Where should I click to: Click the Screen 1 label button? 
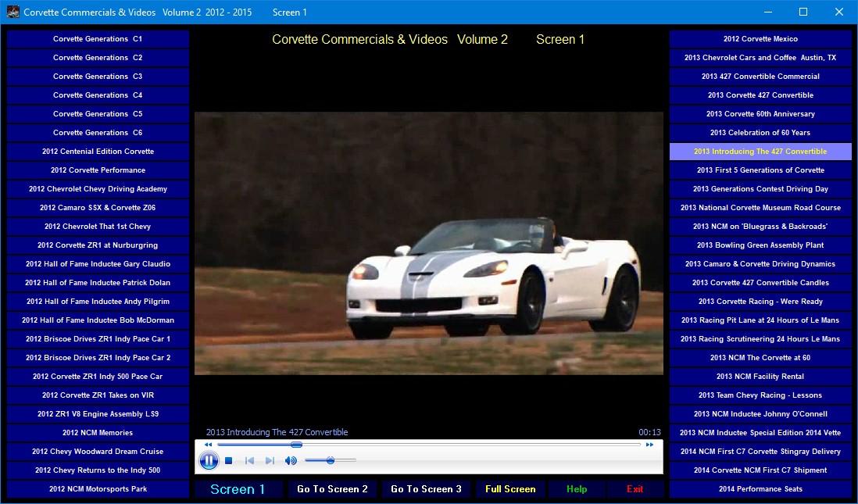point(238,489)
